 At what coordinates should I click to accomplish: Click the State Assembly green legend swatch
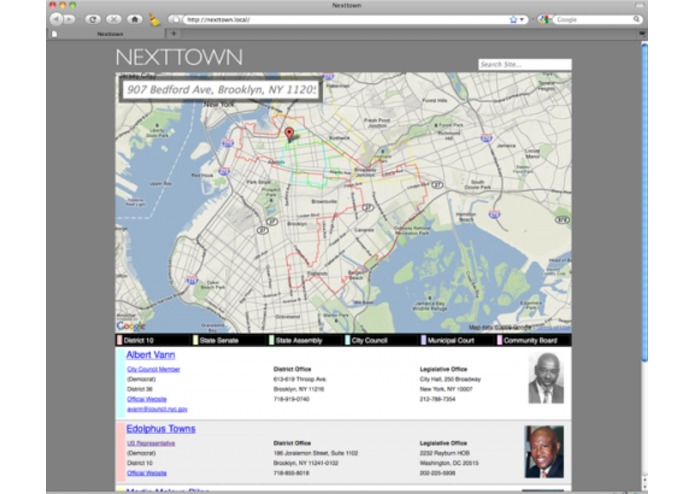[x=271, y=340]
